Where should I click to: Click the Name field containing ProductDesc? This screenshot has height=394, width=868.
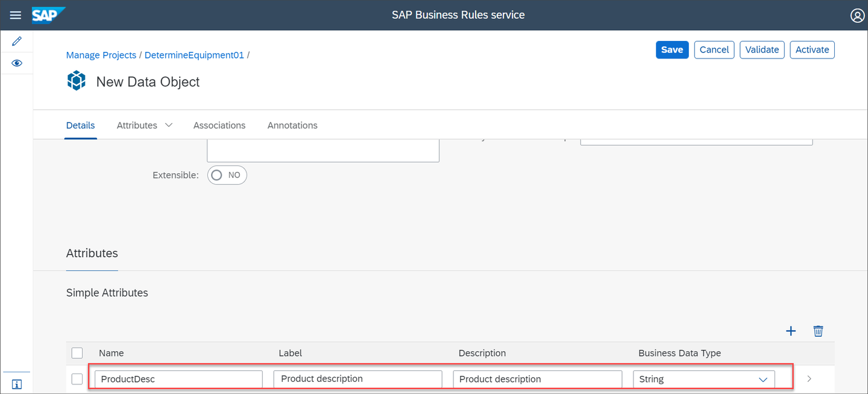tap(178, 379)
